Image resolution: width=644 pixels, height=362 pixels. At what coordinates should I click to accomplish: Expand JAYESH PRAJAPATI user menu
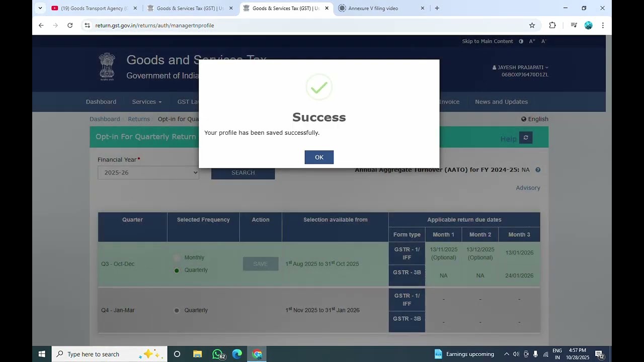[520, 67]
